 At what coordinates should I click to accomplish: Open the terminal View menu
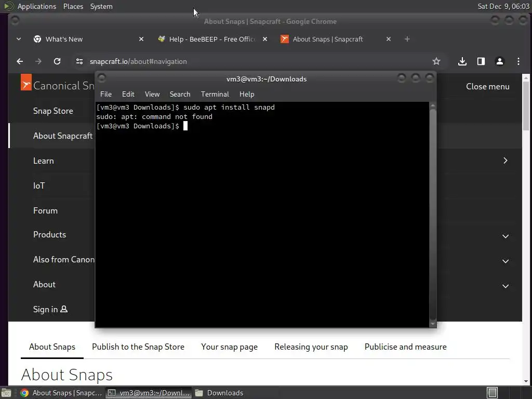152,95
